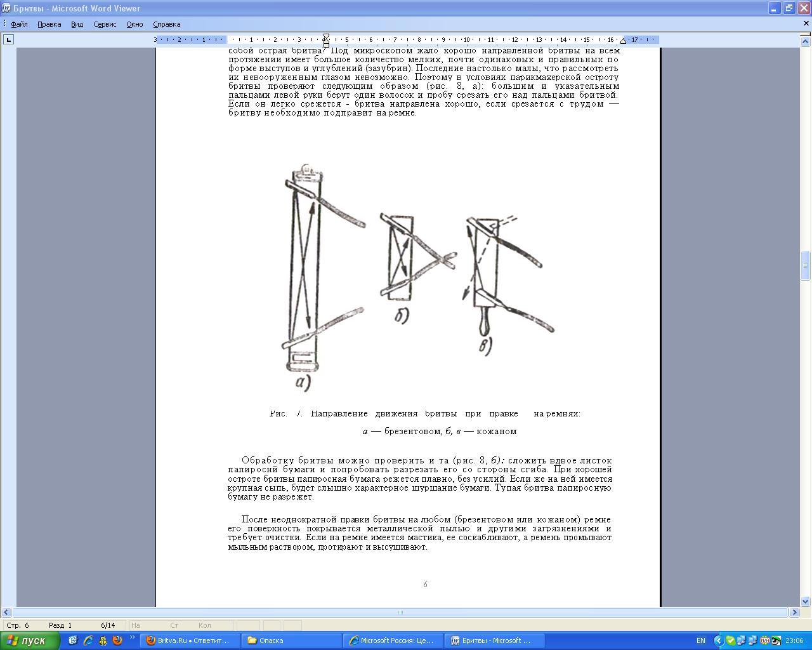Click the EN language indicator
The image size is (812, 650).
[x=701, y=640]
